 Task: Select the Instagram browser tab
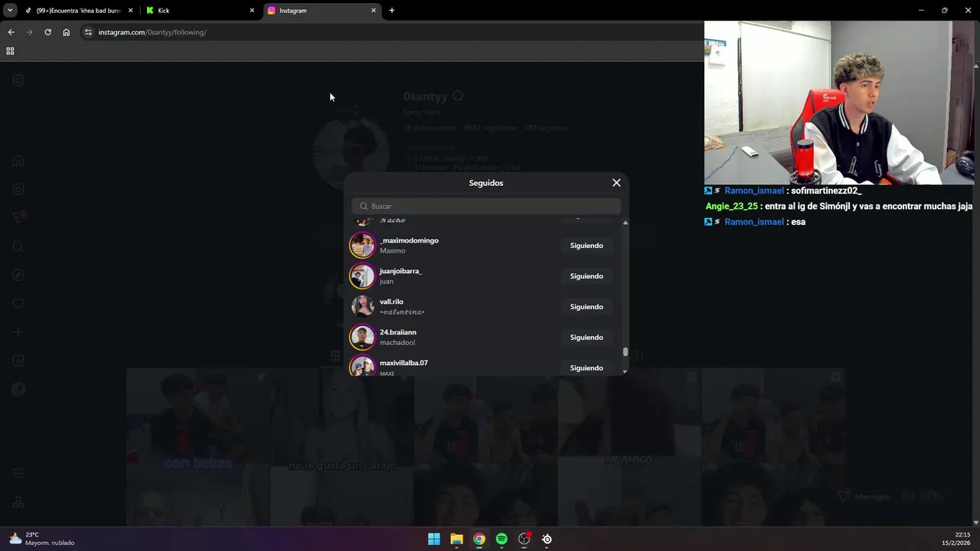tap(322, 11)
